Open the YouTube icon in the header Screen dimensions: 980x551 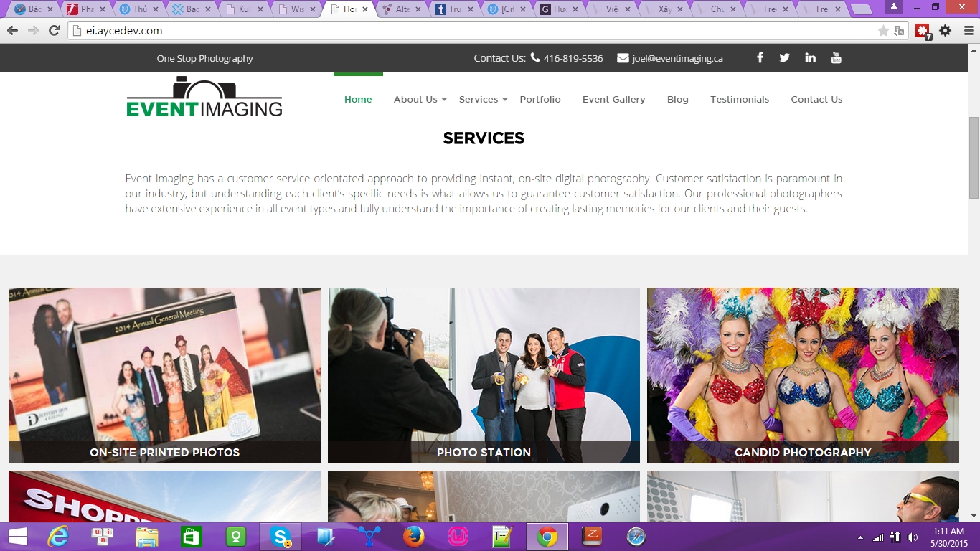coord(836,57)
